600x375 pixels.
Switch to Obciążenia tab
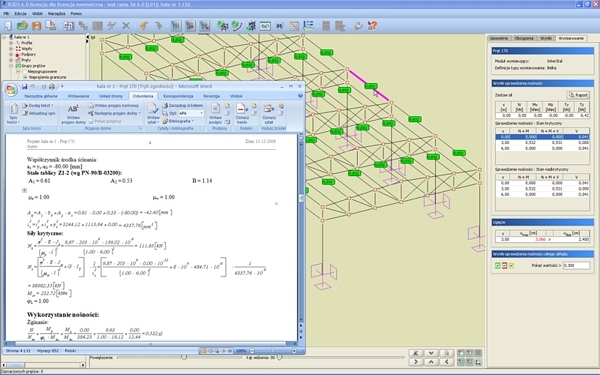click(524, 38)
